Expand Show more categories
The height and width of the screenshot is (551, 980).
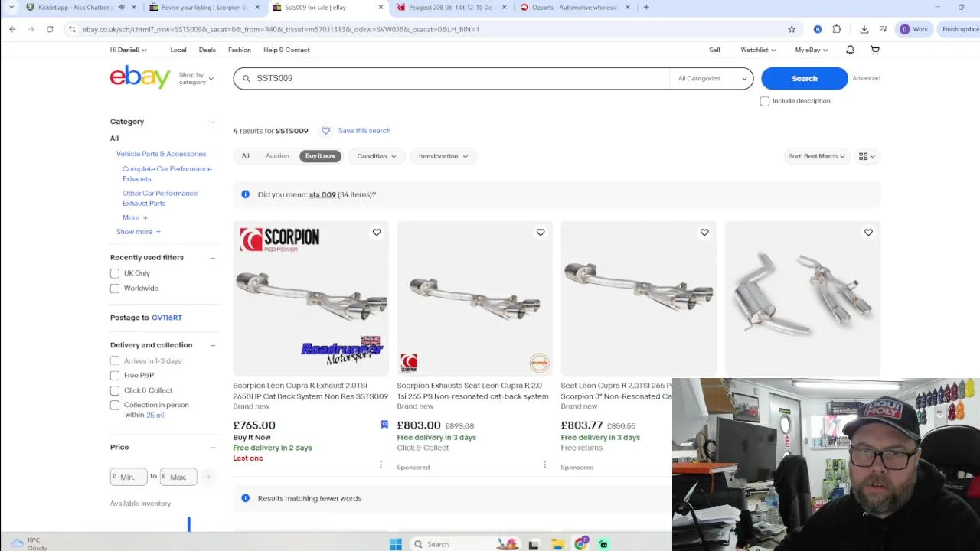click(138, 232)
